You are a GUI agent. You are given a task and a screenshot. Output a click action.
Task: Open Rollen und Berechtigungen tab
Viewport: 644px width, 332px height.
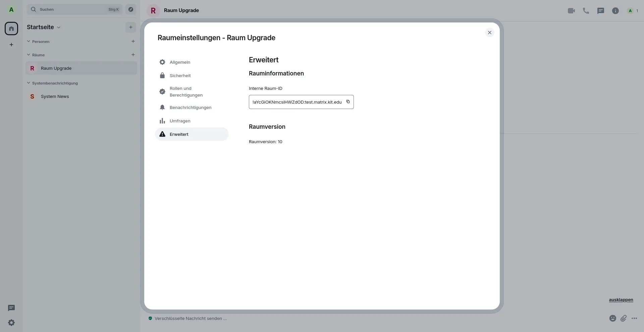(186, 92)
